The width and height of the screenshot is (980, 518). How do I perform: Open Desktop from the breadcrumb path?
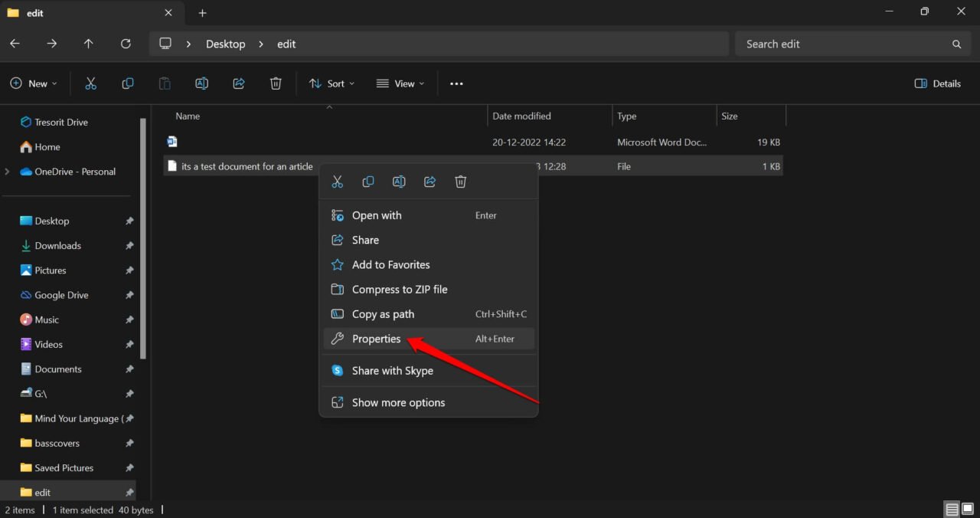pyautogui.click(x=225, y=44)
